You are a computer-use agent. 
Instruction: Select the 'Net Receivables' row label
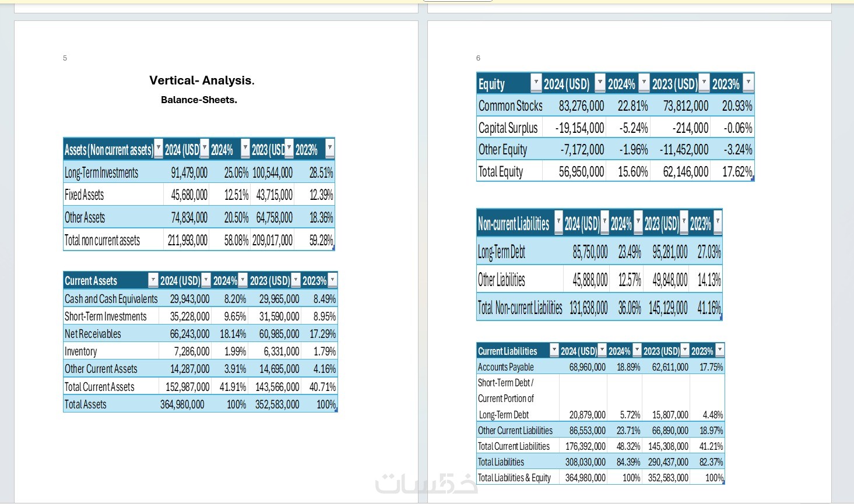93,334
